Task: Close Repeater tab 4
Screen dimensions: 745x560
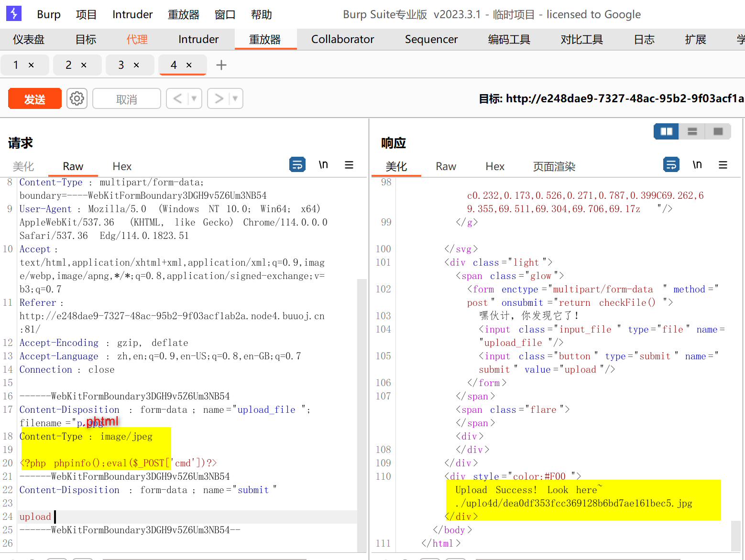Action: pos(189,65)
